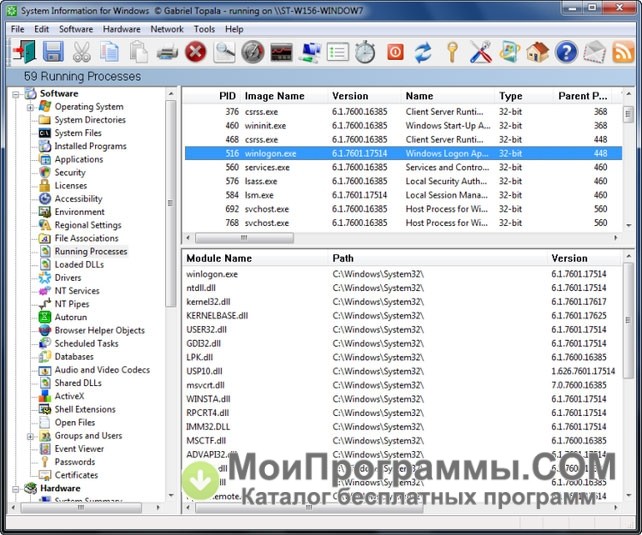Click the Exit door icon in toolbar
This screenshot has height=535, width=642.
click(x=24, y=52)
